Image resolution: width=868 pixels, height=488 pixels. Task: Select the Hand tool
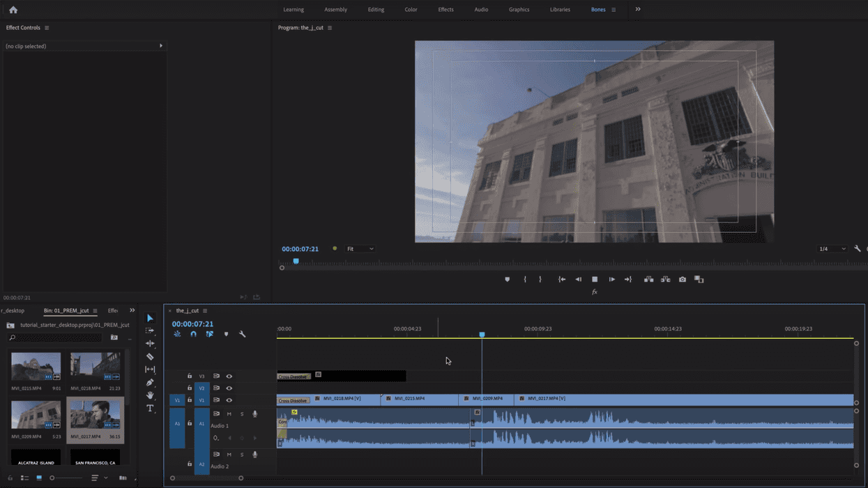[x=150, y=395]
